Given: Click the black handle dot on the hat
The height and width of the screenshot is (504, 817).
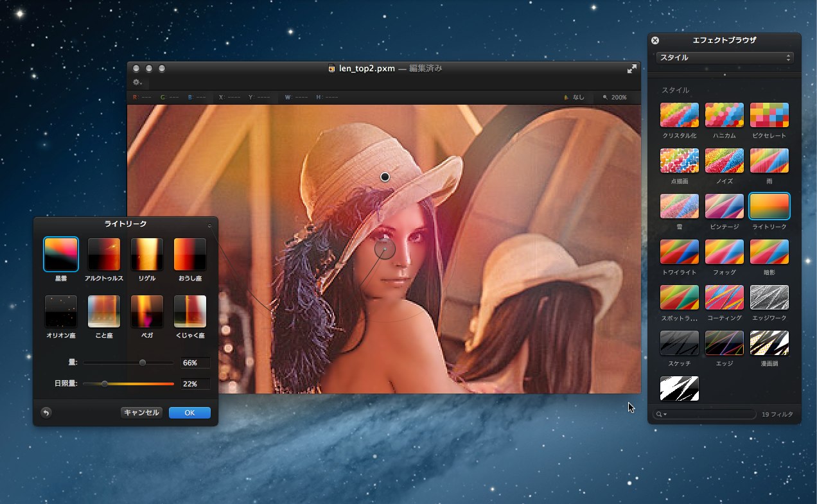Looking at the screenshot, I should 385,177.
